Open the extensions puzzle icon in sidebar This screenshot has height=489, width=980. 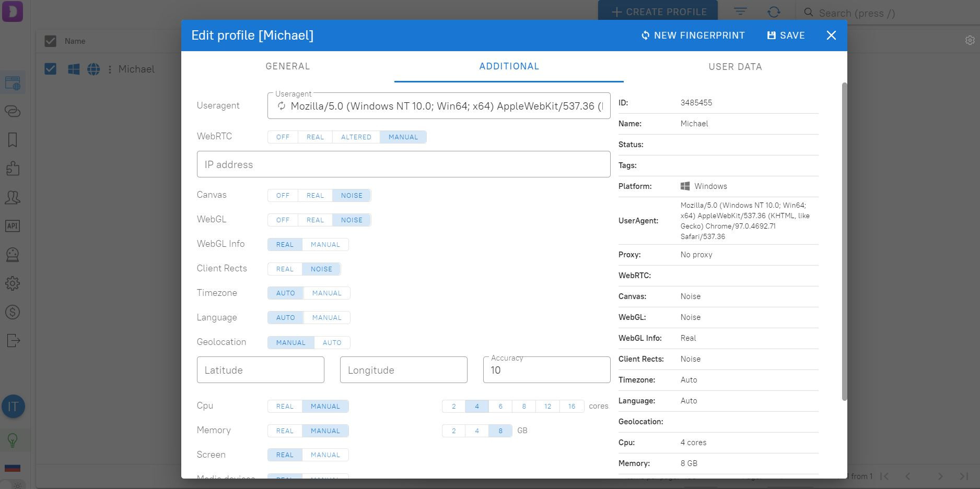13,169
